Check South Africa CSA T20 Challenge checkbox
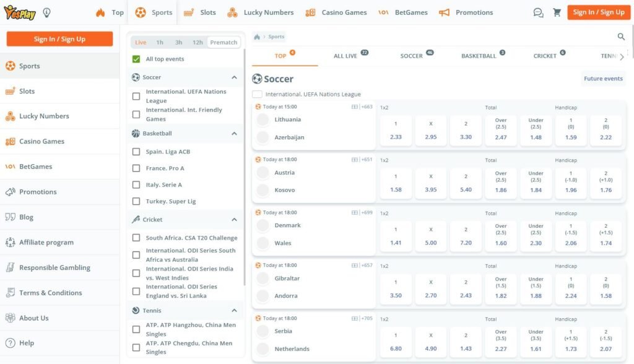Image resolution: width=634 pixels, height=364 pixels. [x=136, y=238]
